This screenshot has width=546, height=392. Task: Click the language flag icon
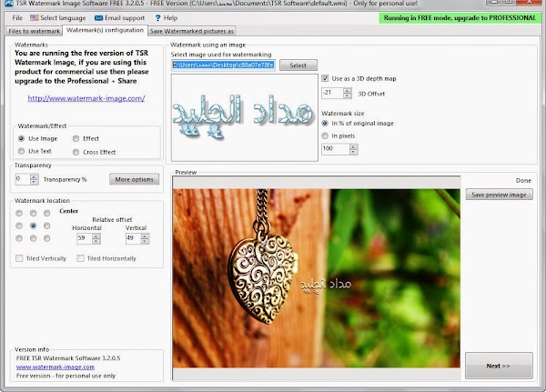[35, 18]
